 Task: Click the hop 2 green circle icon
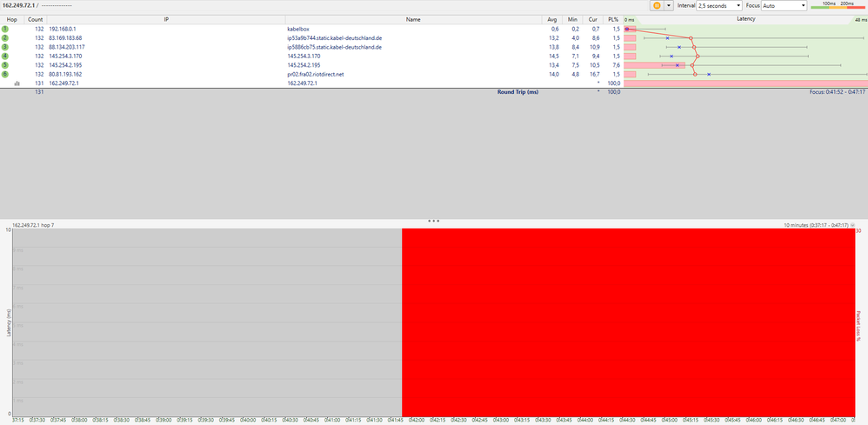click(5, 37)
